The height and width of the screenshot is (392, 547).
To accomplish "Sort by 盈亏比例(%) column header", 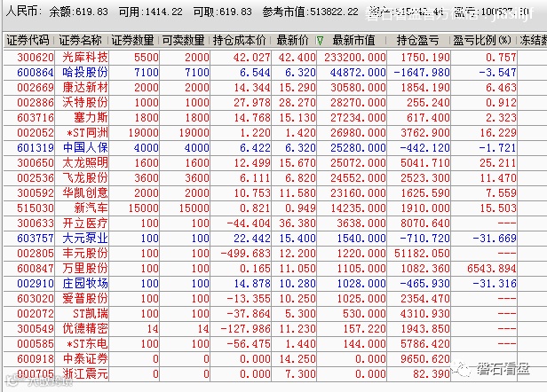I will [482, 41].
